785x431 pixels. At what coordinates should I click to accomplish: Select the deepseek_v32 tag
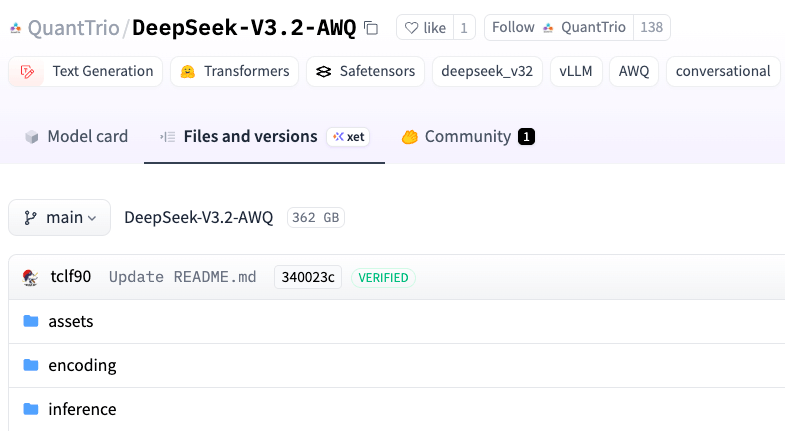tap(487, 72)
